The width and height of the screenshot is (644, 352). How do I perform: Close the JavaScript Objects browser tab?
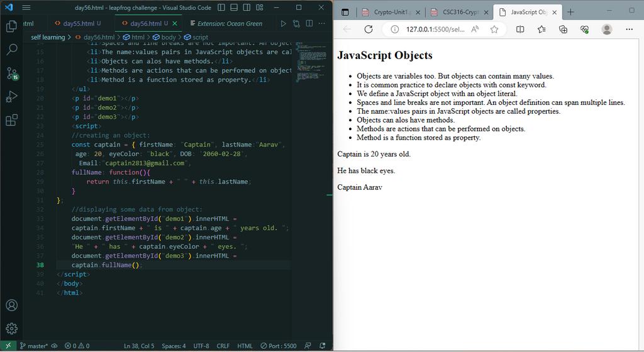[555, 13]
